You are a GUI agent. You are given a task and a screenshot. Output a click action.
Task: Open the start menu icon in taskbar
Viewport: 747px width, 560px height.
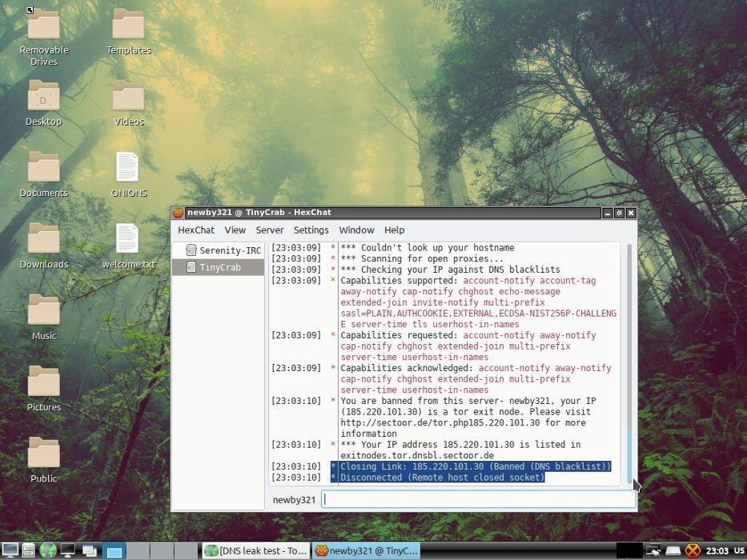(x=10, y=550)
